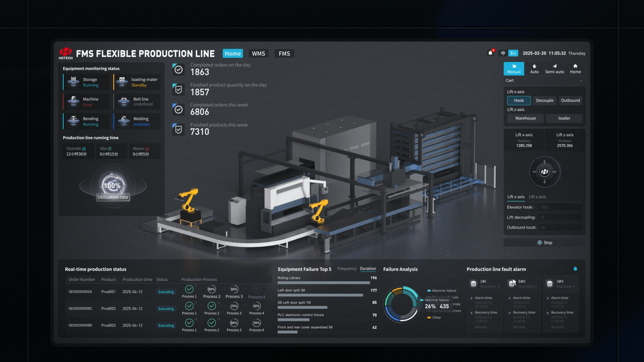Click the Idle status face icon
This screenshot has height=362, width=644.
coord(110,149)
